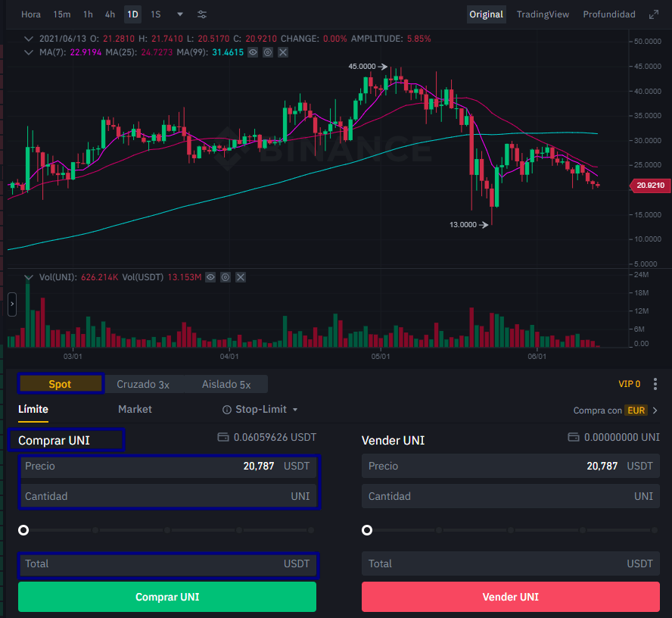Open the MA indicator settings gear

[x=268, y=51]
